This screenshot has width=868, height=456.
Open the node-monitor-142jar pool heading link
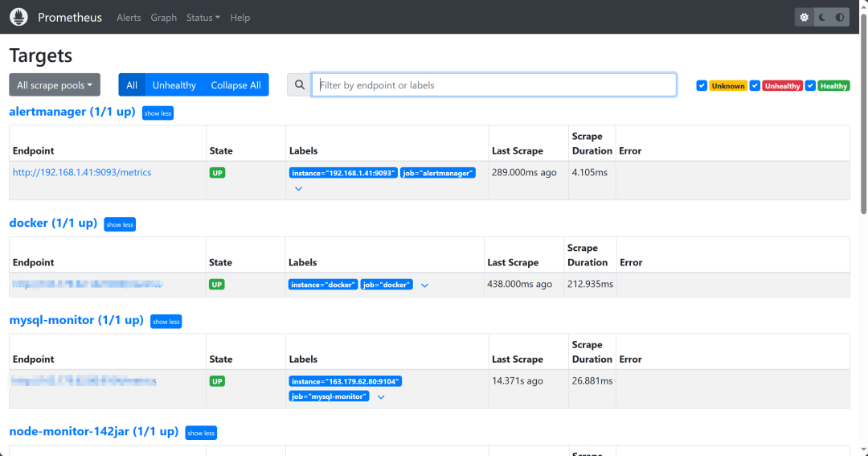(x=93, y=431)
